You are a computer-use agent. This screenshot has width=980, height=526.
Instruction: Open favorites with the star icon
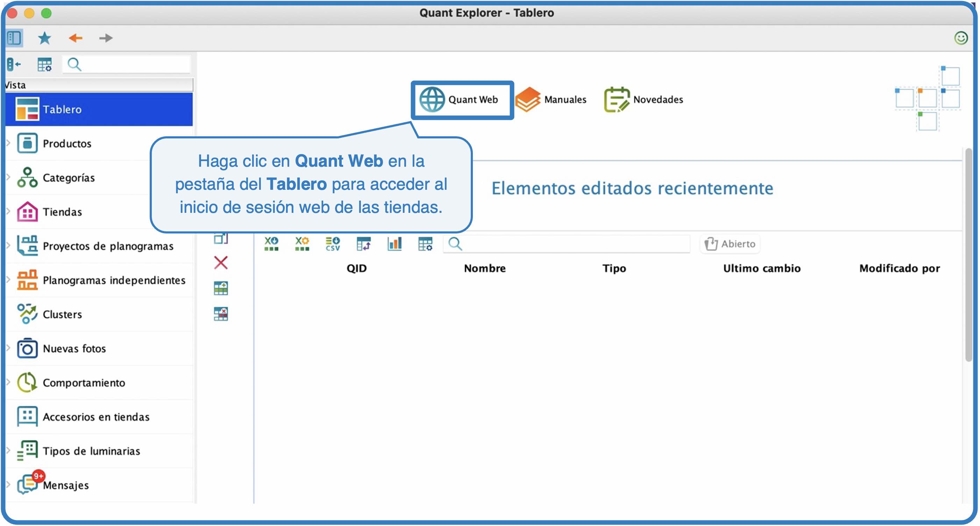pyautogui.click(x=44, y=38)
